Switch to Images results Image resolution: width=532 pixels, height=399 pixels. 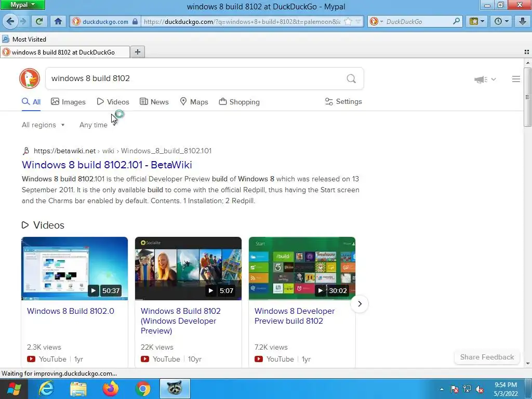tap(68, 102)
